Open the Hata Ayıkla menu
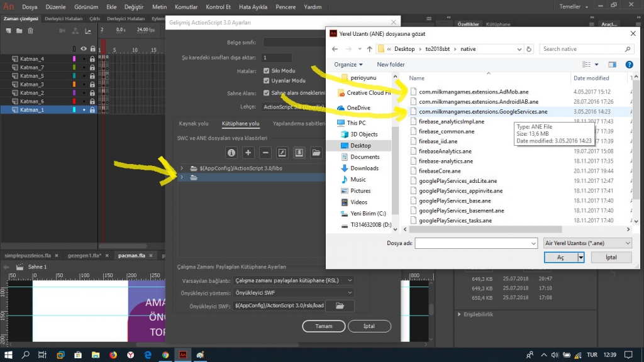This screenshot has width=644, height=362. pos(253,7)
